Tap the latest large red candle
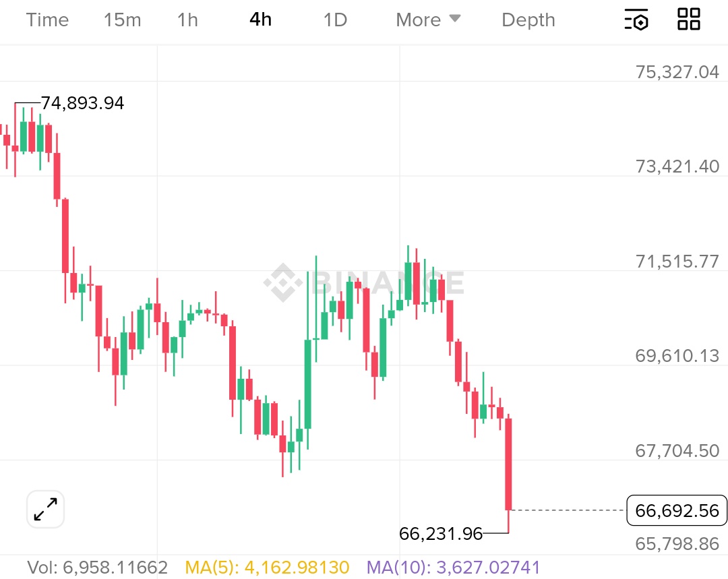728x579 pixels. [x=509, y=464]
